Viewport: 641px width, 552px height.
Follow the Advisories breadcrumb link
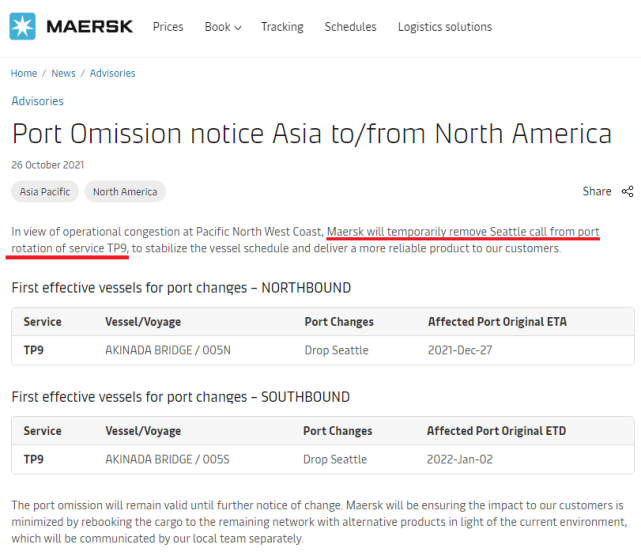pos(112,73)
